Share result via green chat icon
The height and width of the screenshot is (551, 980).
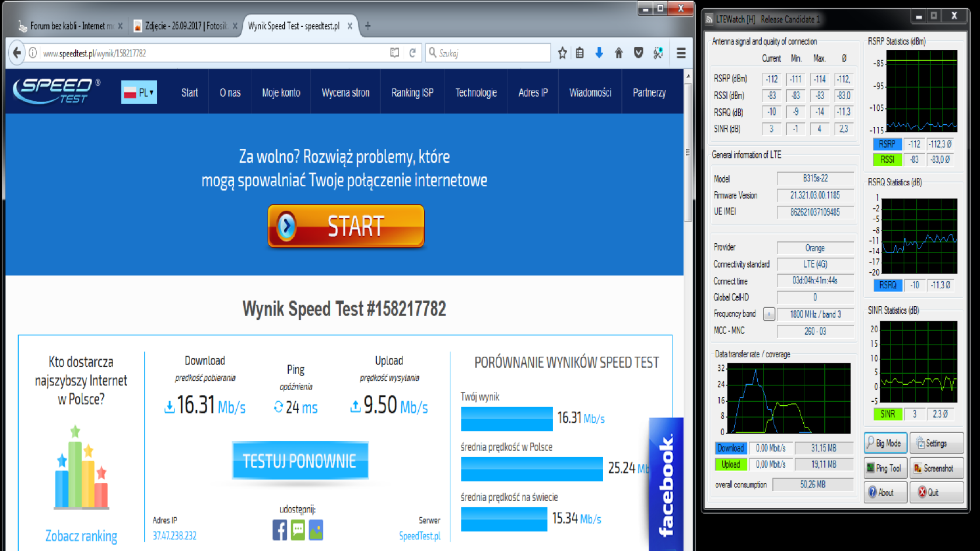(298, 530)
